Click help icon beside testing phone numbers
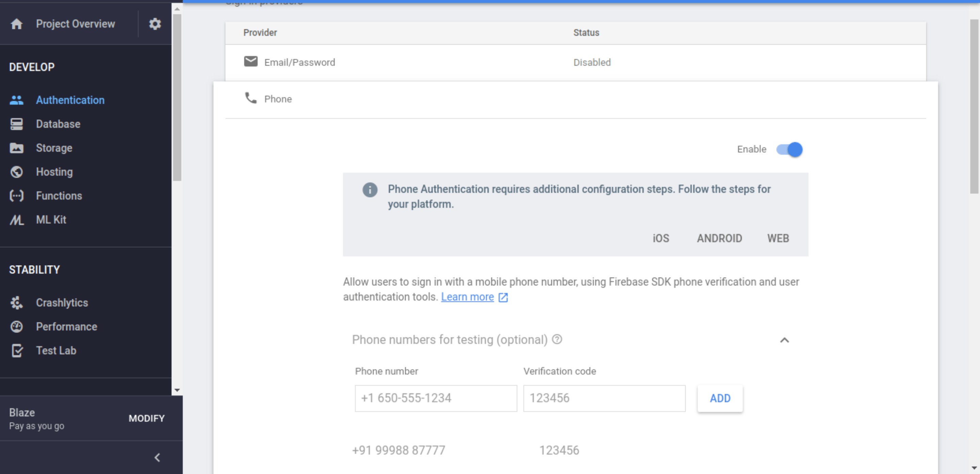The height and width of the screenshot is (474, 980). [557, 339]
